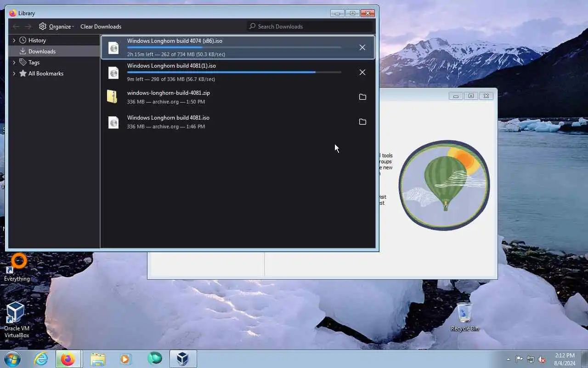Show hidden tray icons arrow
The width and height of the screenshot is (588, 368).
click(508, 359)
